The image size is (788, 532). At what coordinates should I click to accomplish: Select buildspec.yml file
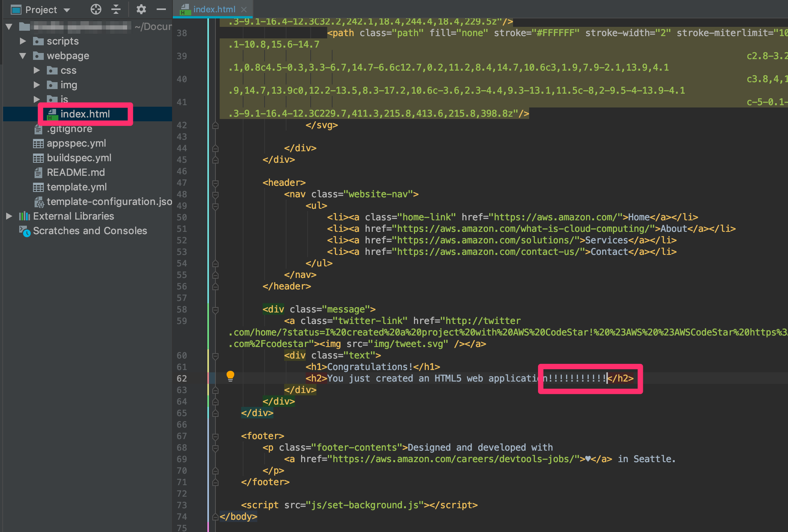pyautogui.click(x=79, y=158)
